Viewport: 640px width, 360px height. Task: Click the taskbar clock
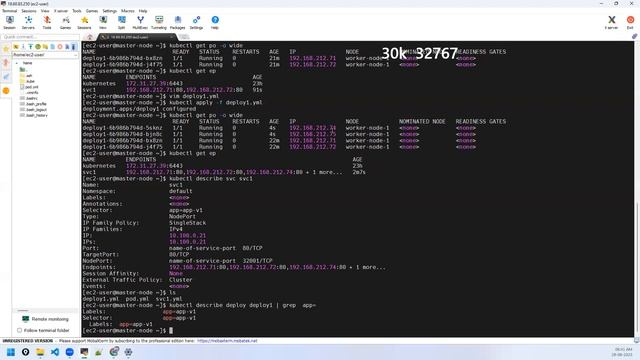coord(623,352)
